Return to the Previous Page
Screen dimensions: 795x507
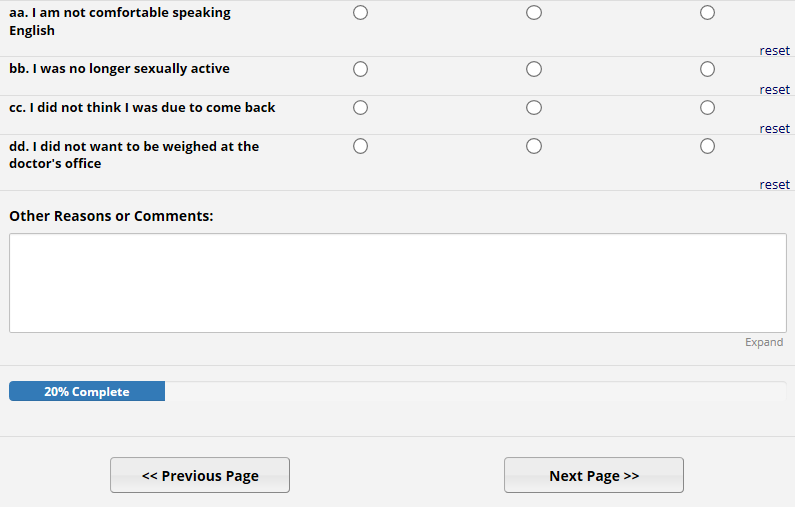(200, 476)
